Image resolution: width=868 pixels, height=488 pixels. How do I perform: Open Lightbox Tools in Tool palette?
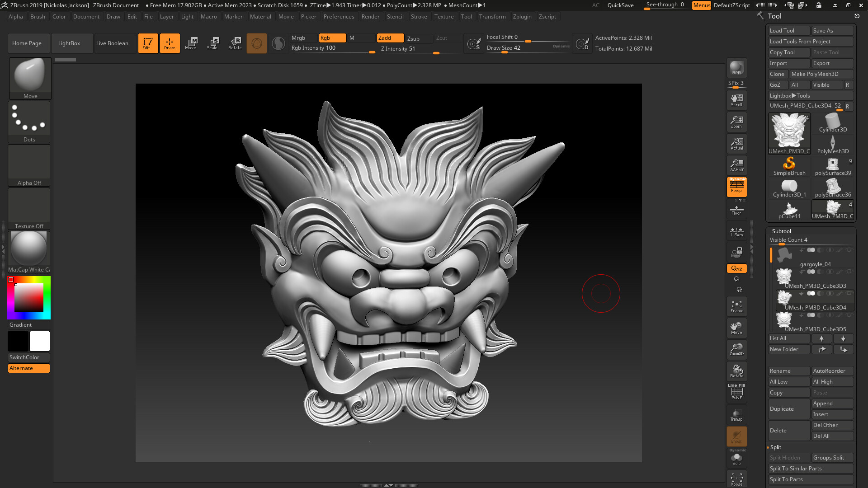tap(811, 96)
